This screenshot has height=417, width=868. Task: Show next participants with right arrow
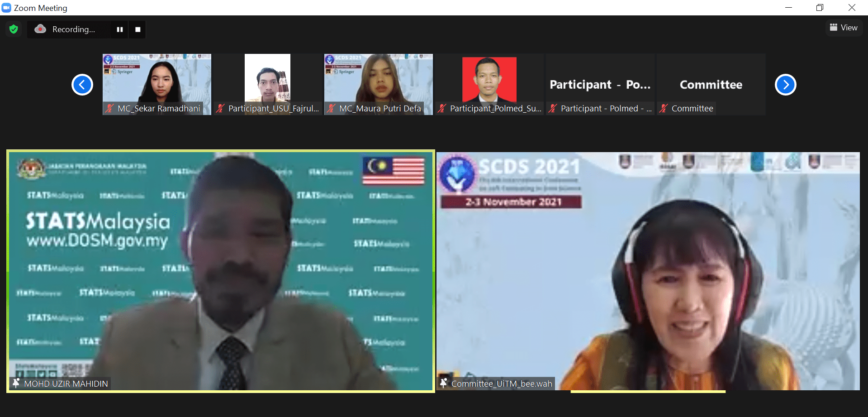point(785,85)
